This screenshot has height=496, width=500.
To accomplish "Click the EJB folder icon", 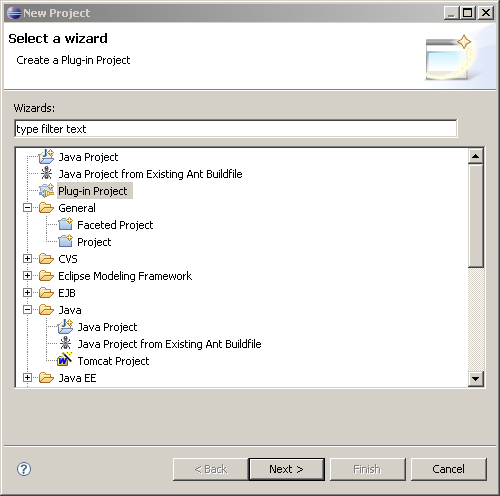I will click(x=46, y=293).
